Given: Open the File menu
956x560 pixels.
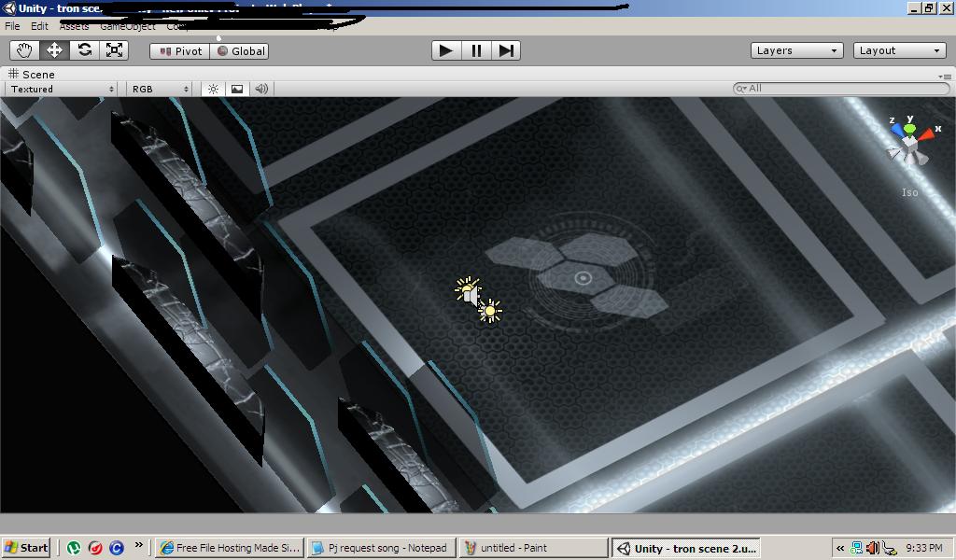Looking at the screenshot, I should [12, 26].
